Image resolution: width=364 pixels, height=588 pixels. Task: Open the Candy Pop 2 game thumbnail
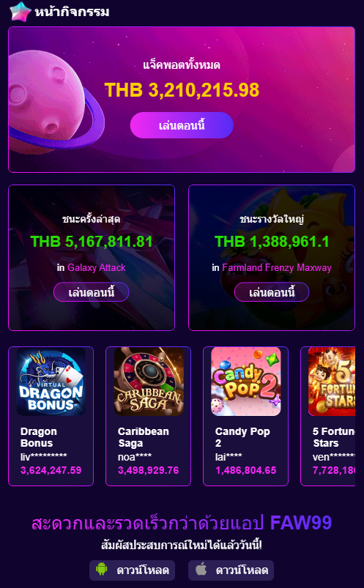click(246, 381)
